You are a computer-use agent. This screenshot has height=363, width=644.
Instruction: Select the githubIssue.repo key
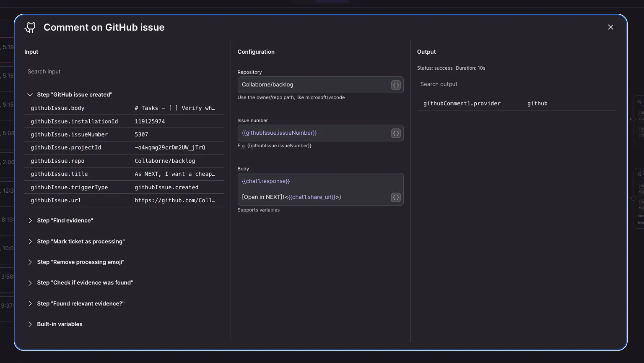(57, 161)
